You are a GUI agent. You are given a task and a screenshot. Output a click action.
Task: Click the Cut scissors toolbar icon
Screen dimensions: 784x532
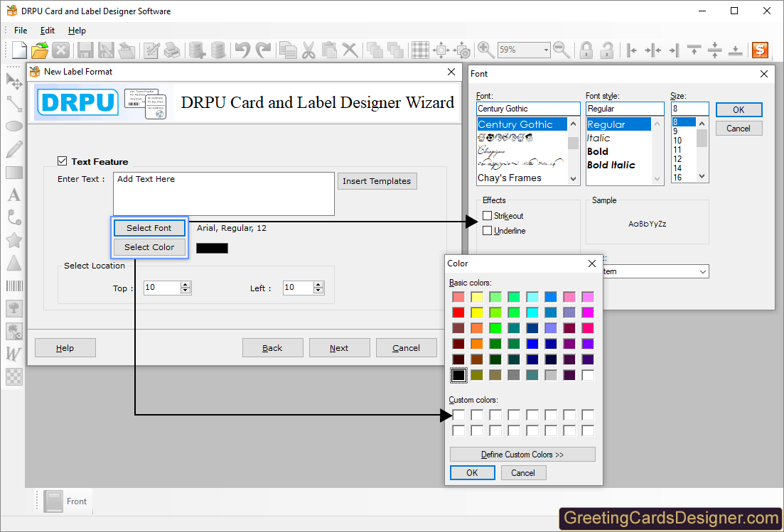[308, 50]
